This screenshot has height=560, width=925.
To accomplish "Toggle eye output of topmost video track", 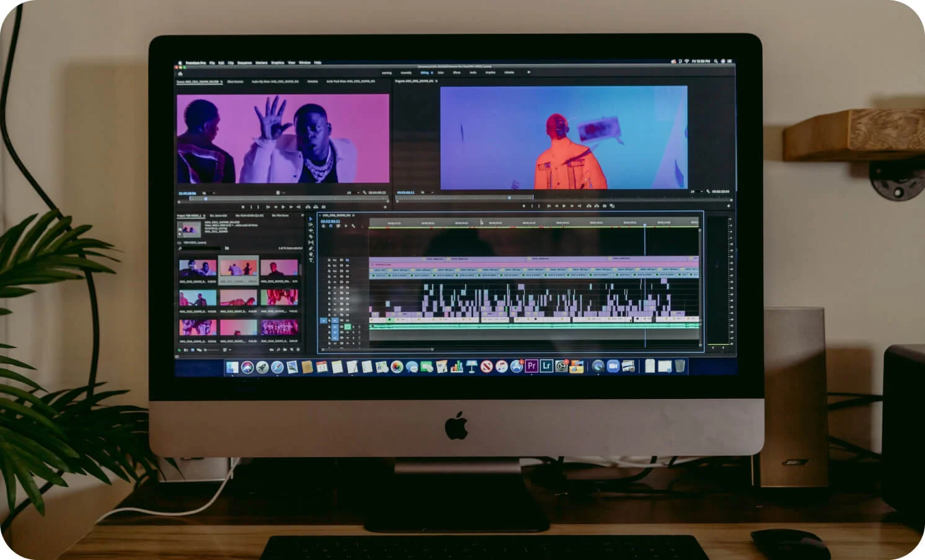I will pos(347,260).
